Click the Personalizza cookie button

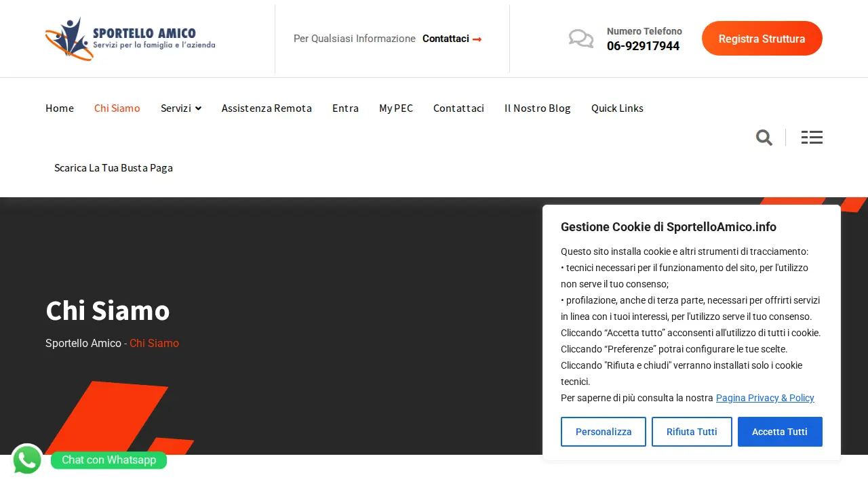coord(604,432)
